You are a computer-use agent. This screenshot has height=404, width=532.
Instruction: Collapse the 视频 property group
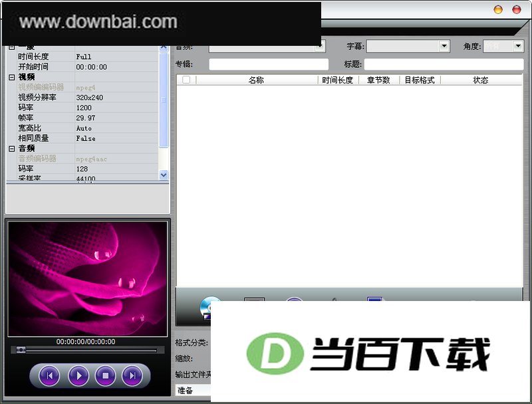pos(11,77)
